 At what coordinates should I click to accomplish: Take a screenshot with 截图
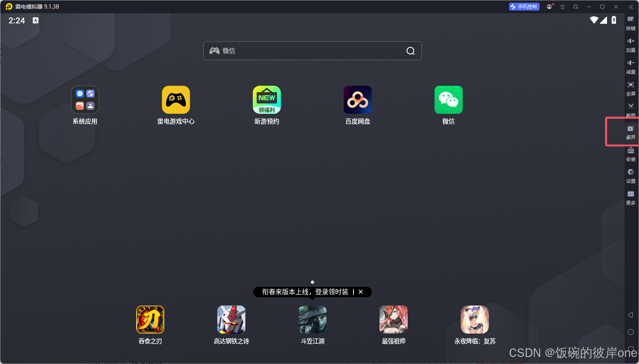pos(631,110)
